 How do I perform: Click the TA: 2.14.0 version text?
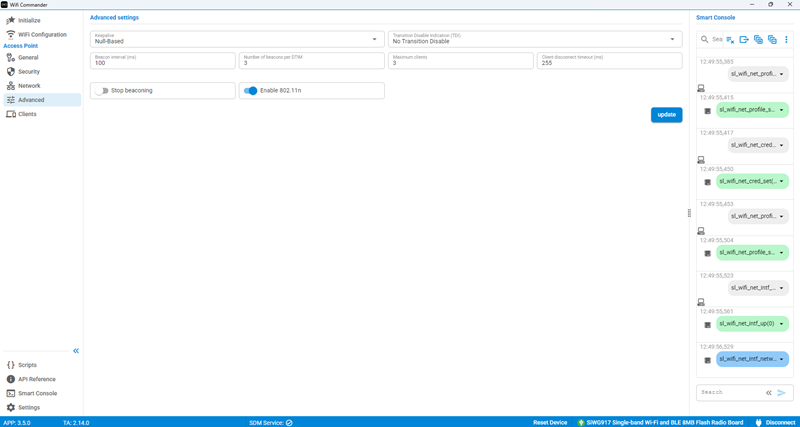pyautogui.click(x=76, y=422)
